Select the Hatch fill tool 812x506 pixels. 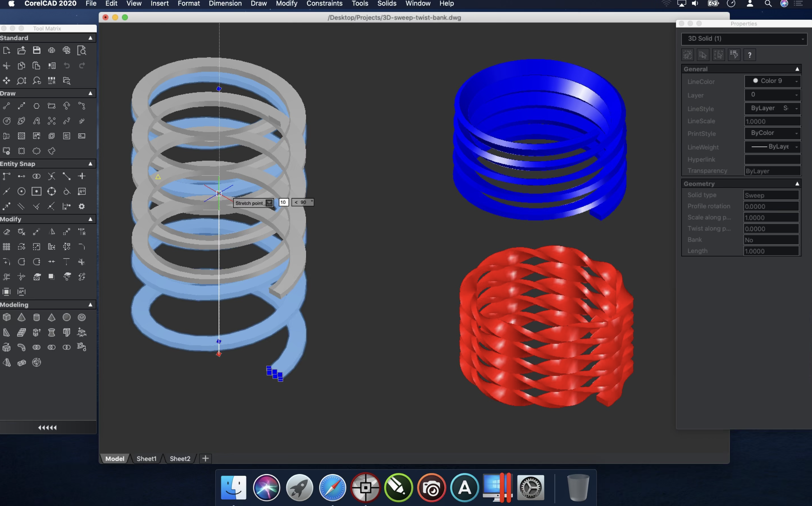[21, 136]
